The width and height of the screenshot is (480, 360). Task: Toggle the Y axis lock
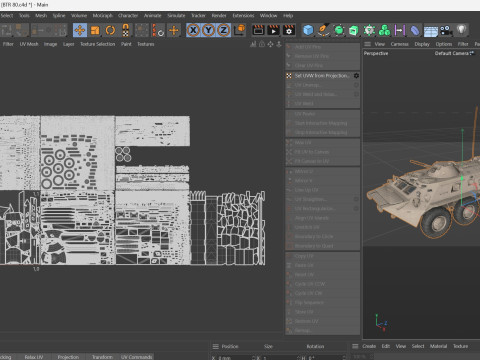(209, 30)
